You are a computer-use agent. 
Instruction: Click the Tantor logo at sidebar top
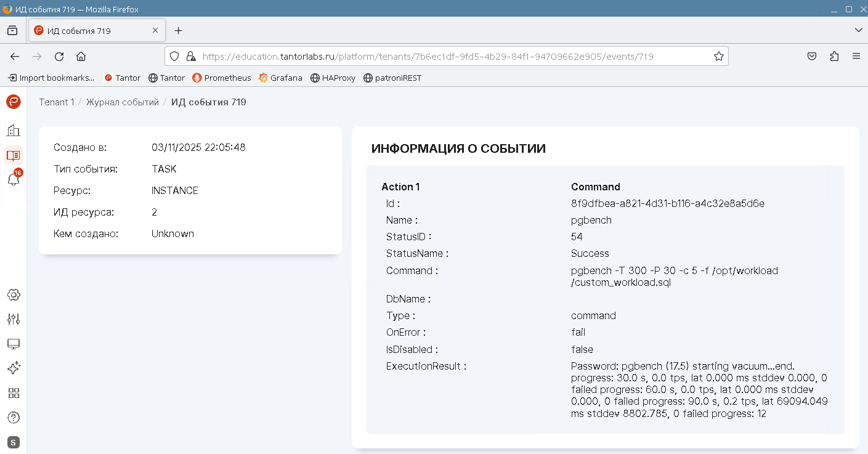coord(13,102)
